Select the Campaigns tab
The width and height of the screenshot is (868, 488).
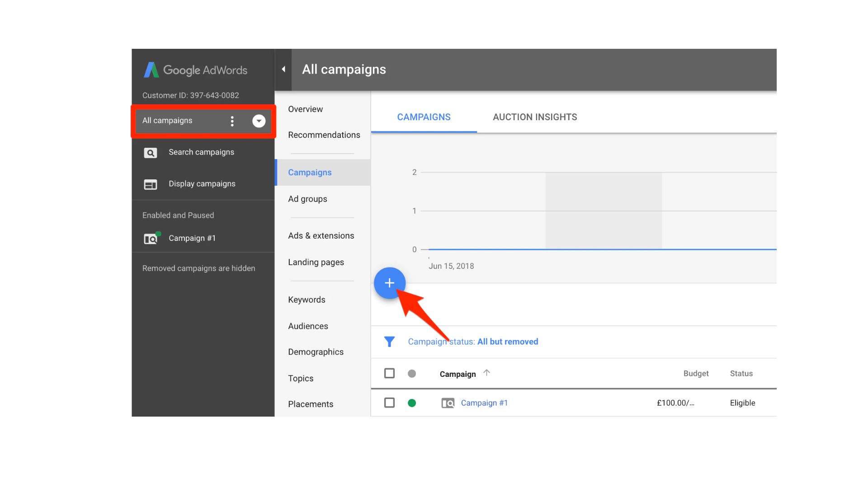tap(424, 117)
